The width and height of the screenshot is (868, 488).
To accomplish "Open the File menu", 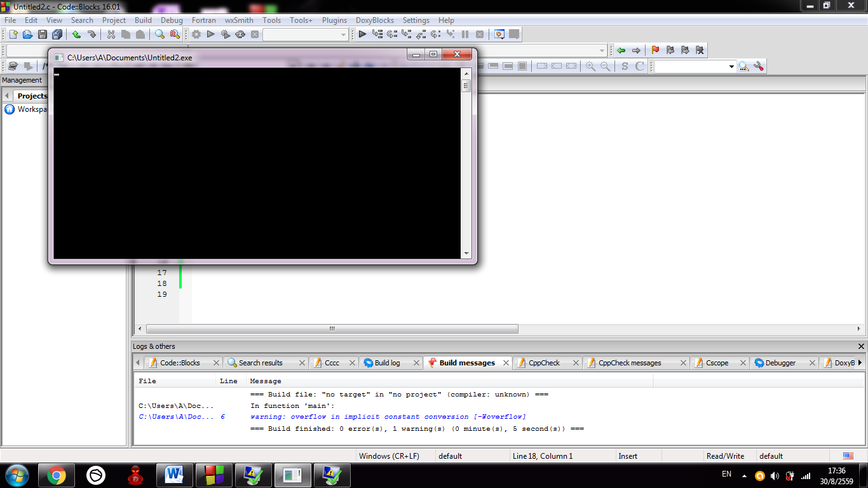I will coord(10,20).
